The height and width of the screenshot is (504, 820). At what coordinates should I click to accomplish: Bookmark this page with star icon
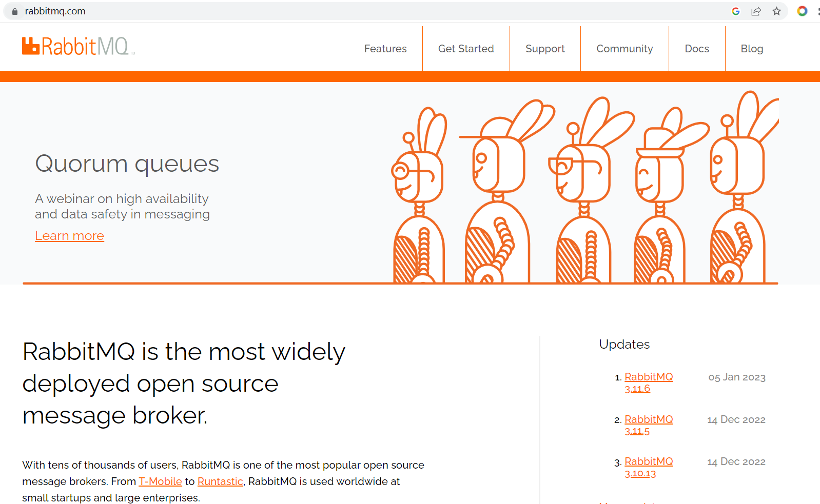point(776,11)
